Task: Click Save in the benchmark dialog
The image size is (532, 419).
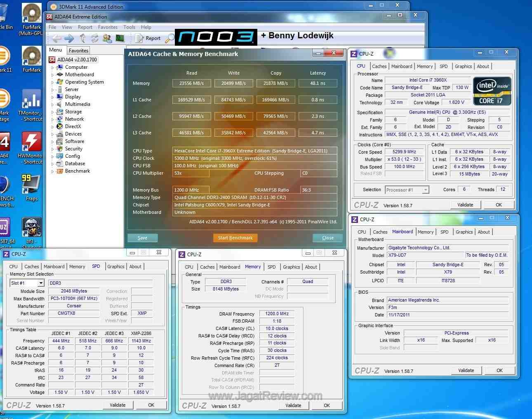Action: (142, 238)
